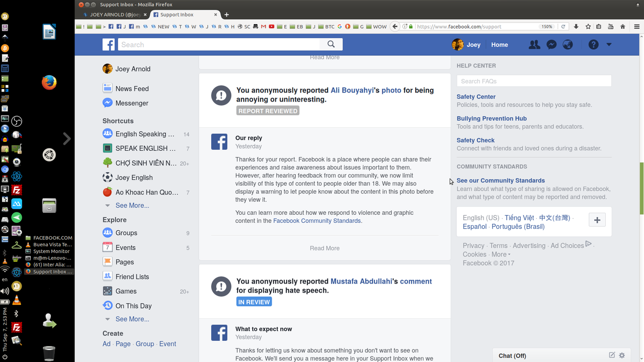Go to Home in the blue header

[x=500, y=45]
